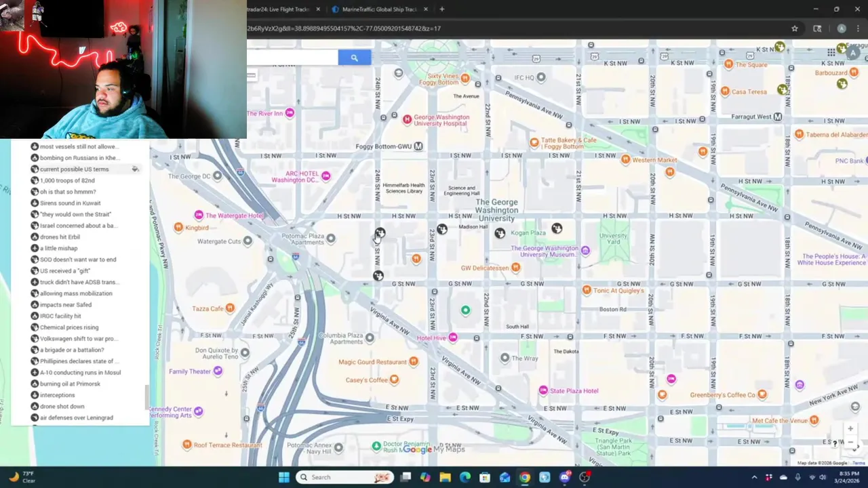Select 'oh is that so hmmm?' item
Viewport: 868px width, 488px height.
pos(68,192)
